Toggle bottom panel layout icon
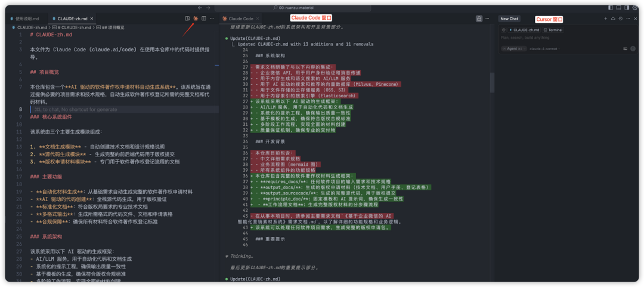This screenshot has height=287, width=644. (x=619, y=7)
